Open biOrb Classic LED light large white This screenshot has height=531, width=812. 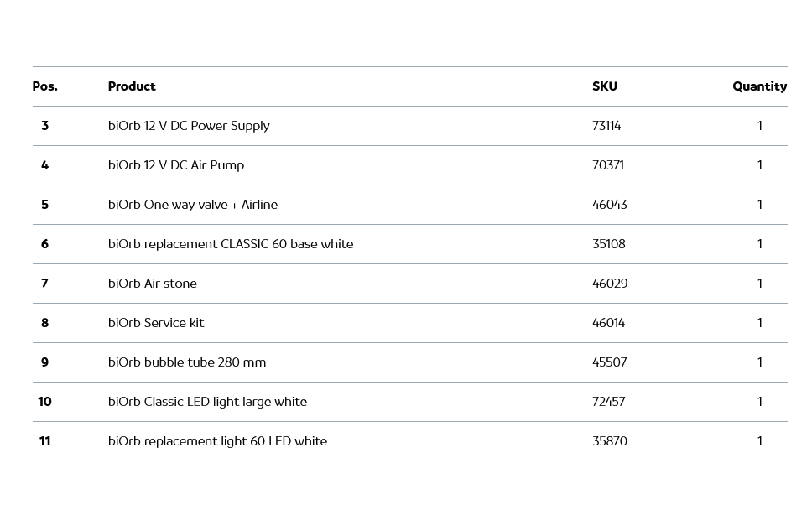(x=207, y=402)
